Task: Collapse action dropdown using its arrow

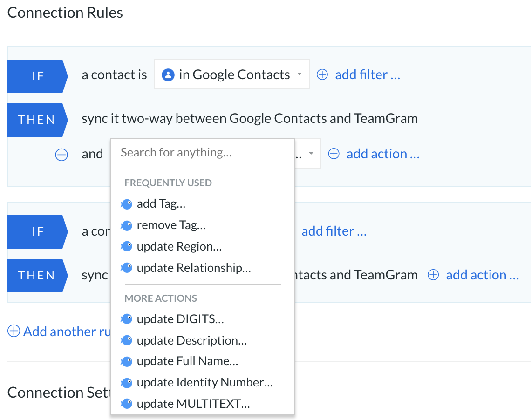Action: coord(311,153)
